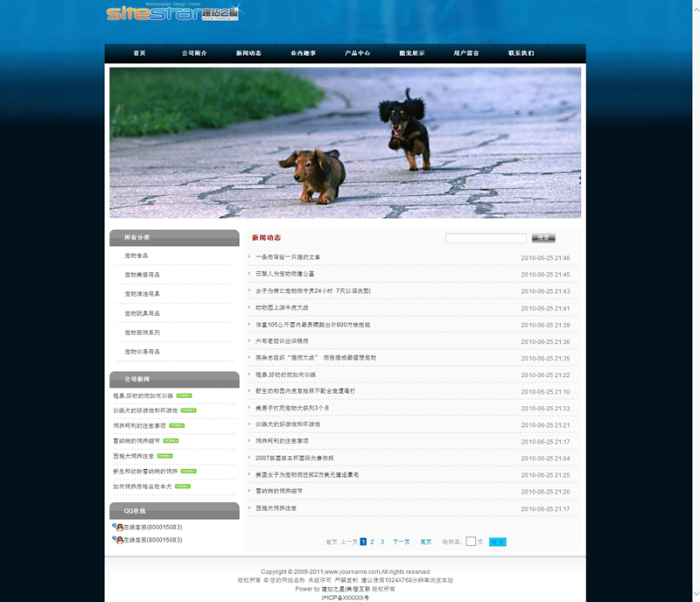Select the 宠物玩具用品 category

(142, 313)
